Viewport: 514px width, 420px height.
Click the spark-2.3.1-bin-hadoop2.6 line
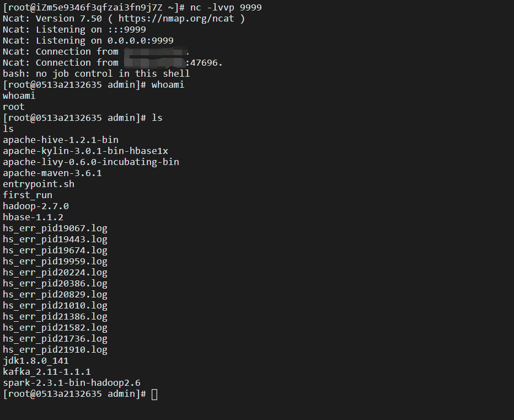point(72,383)
